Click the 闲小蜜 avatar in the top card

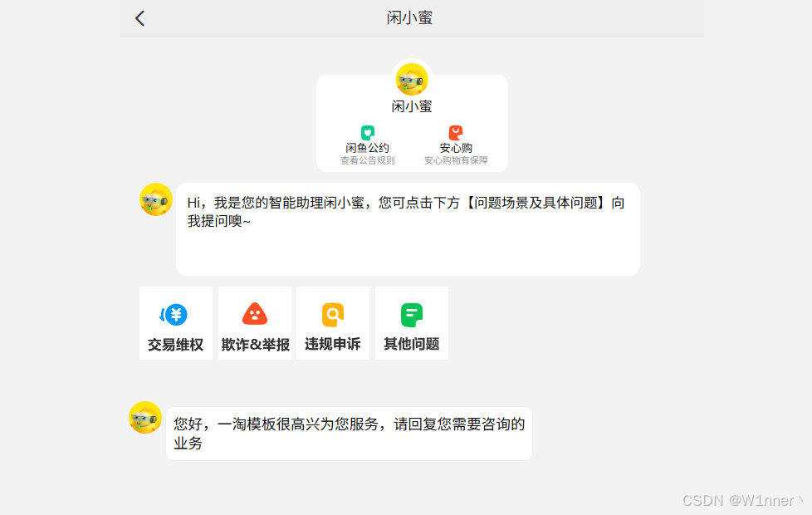412,79
